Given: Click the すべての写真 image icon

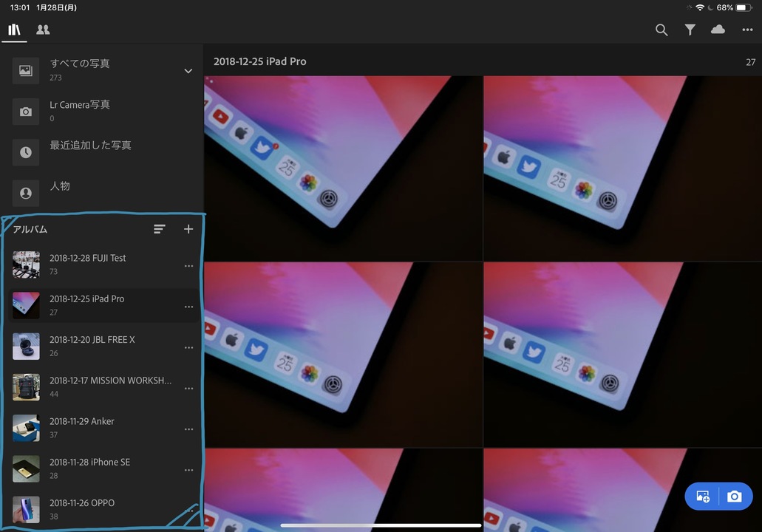Looking at the screenshot, I should pyautogui.click(x=26, y=71).
